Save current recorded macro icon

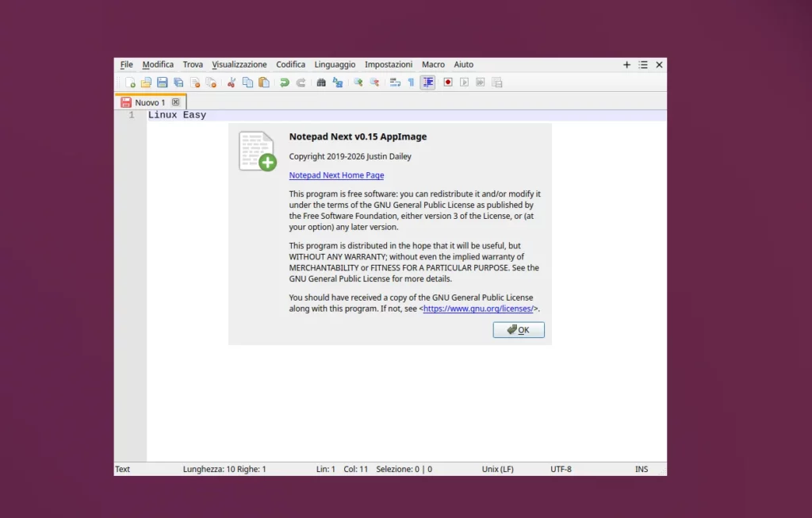pyautogui.click(x=497, y=82)
